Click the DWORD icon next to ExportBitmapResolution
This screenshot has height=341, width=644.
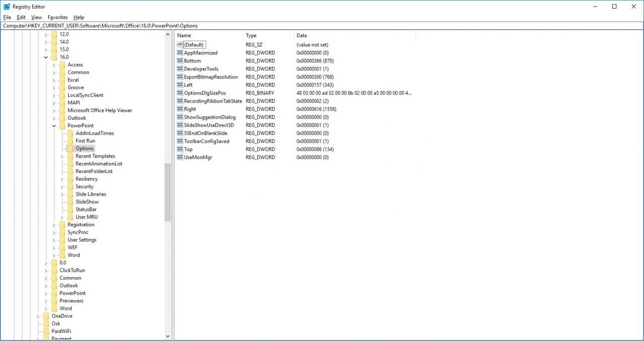tap(180, 77)
